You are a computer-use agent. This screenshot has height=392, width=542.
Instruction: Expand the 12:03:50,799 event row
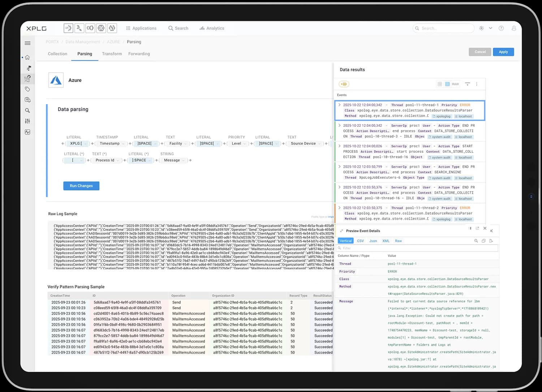340,167
